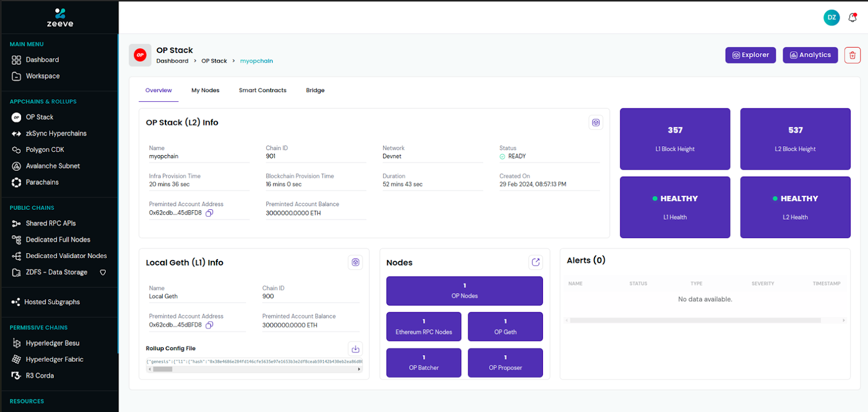Click the Rollup Config genesis JSON text

[x=254, y=362]
